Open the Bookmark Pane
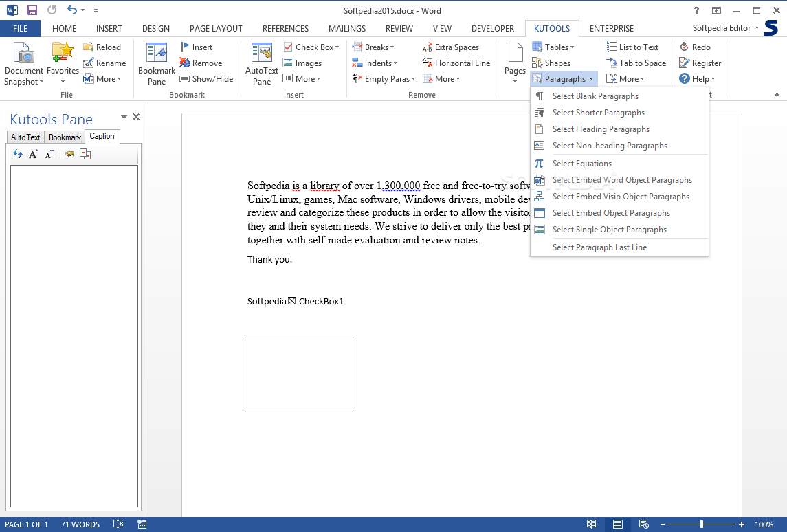 (157, 64)
